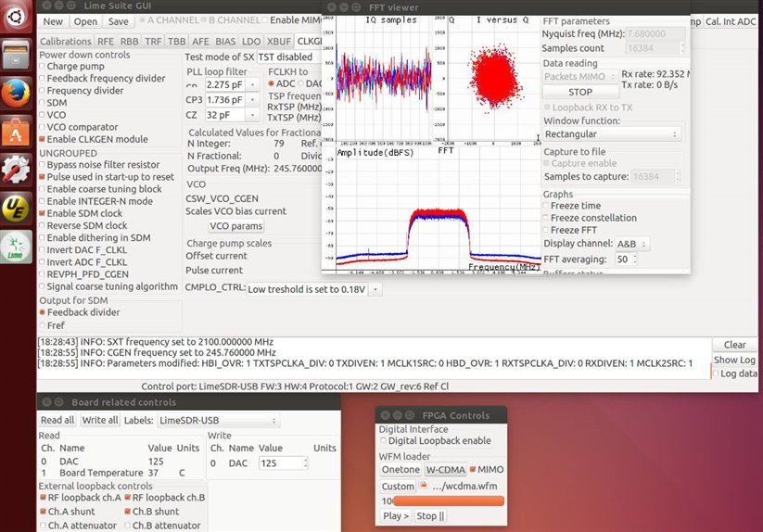Select the Fref output for SDM
This screenshot has width=763, height=532.
[x=42, y=325]
